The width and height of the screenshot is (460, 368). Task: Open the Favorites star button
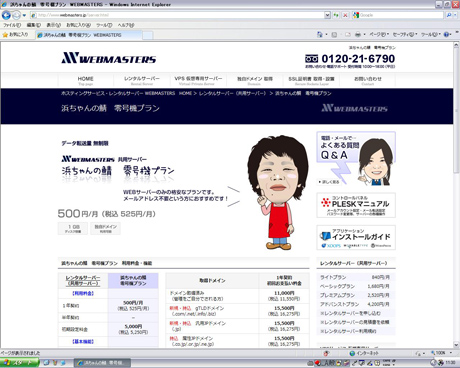tap(16, 34)
